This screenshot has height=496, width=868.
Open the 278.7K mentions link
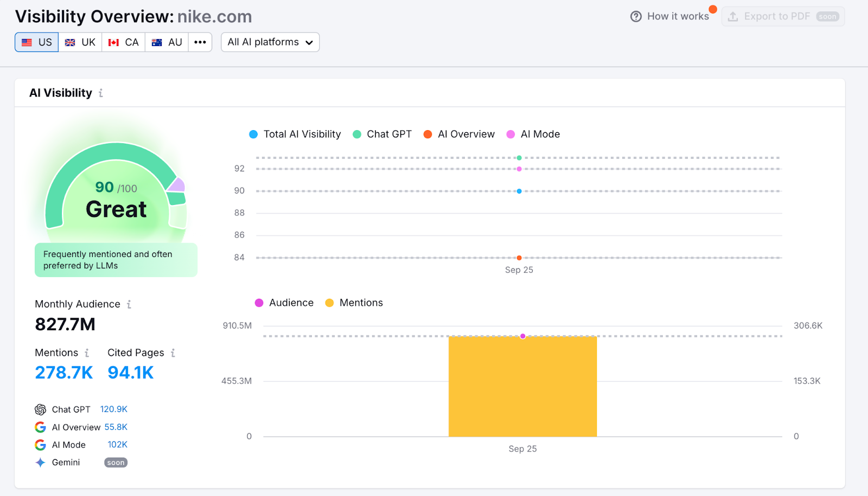pyautogui.click(x=64, y=373)
